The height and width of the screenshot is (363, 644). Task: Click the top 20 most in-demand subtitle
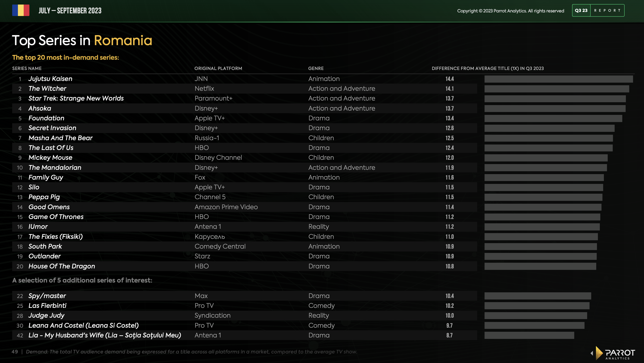pyautogui.click(x=65, y=58)
